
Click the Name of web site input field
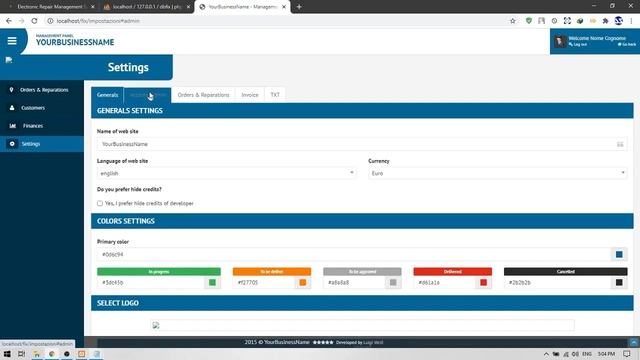click(362, 144)
